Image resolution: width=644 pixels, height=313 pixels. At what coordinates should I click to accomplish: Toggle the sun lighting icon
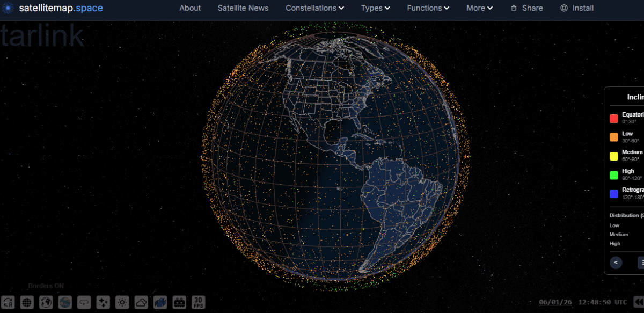tap(122, 302)
